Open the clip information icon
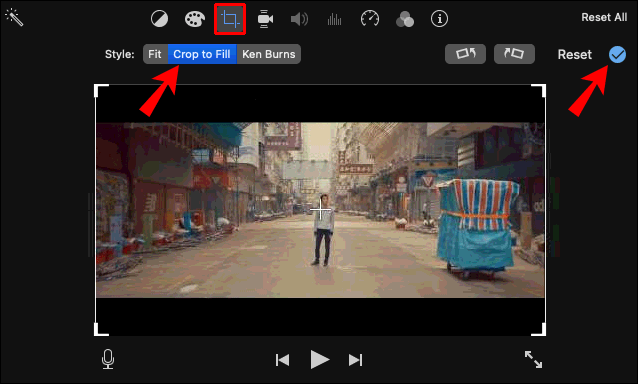The image size is (638, 384). click(x=439, y=19)
